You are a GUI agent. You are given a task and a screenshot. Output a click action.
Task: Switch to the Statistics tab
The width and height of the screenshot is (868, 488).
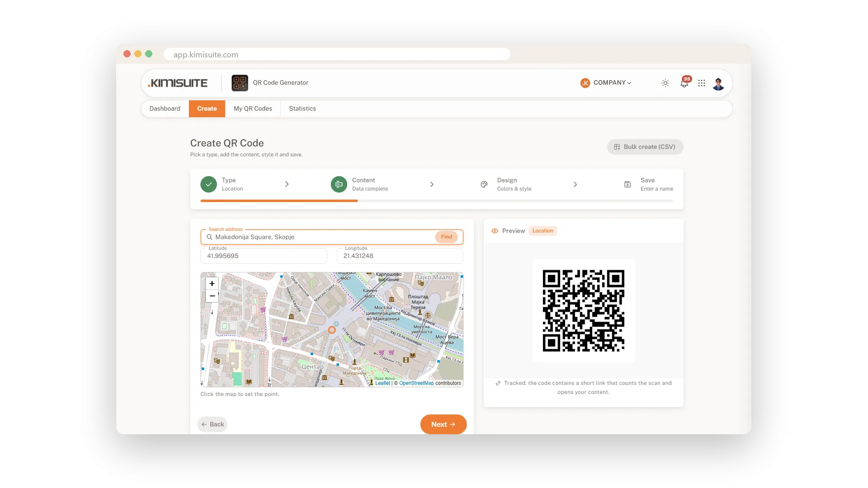pyautogui.click(x=302, y=109)
